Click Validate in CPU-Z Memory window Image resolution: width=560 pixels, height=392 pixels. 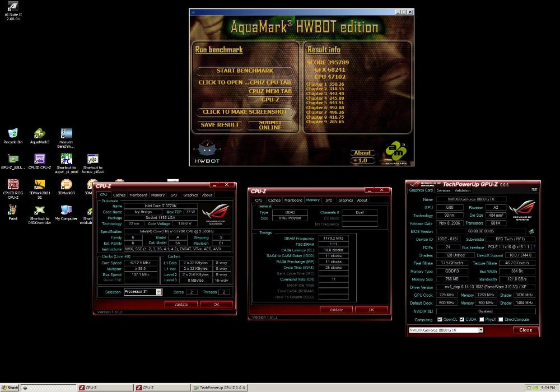pos(335,310)
